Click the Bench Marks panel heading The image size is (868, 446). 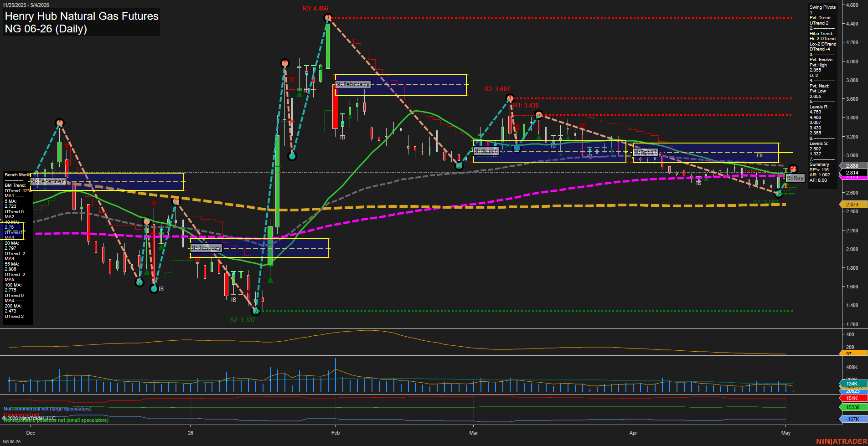pyautogui.click(x=18, y=175)
